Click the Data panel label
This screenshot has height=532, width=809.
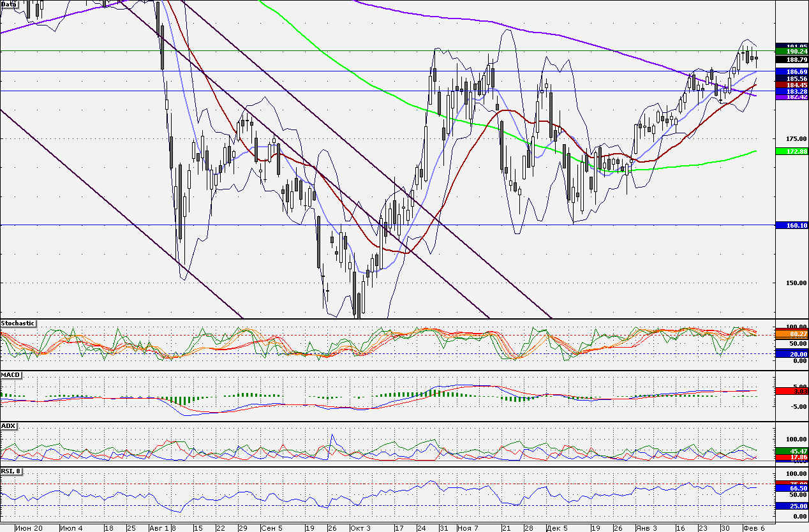click(9, 4)
